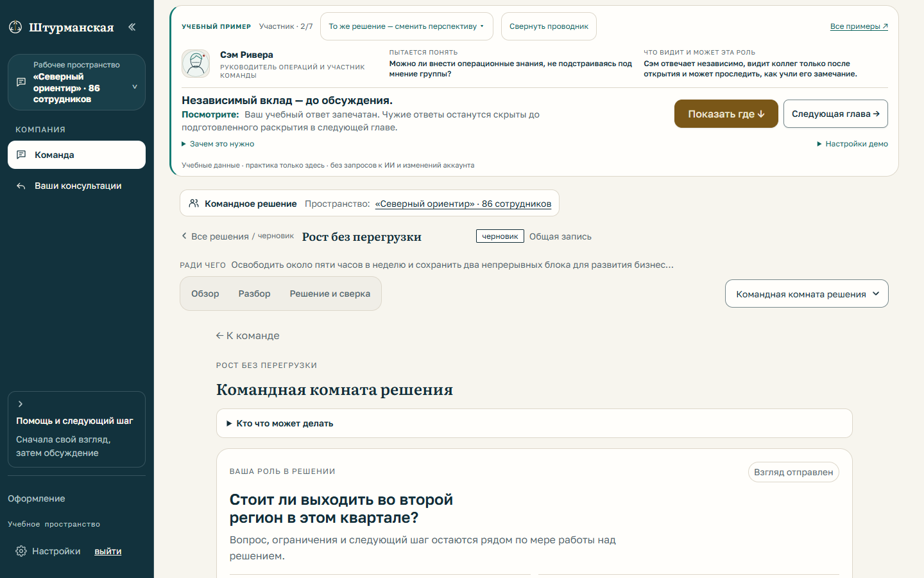This screenshot has width=924, height=578.
Task: Click the '← К команде' back link
Action: click(248, 335)
